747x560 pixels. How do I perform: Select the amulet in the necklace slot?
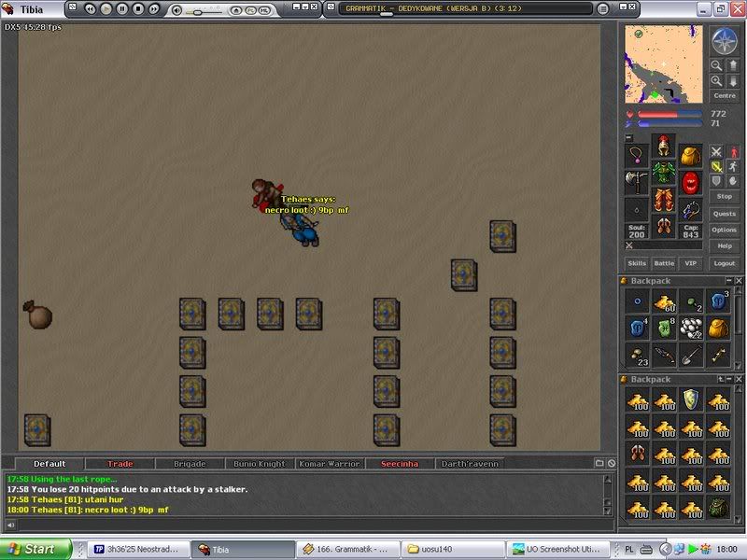pyautogui.click(x=637, y=155)
